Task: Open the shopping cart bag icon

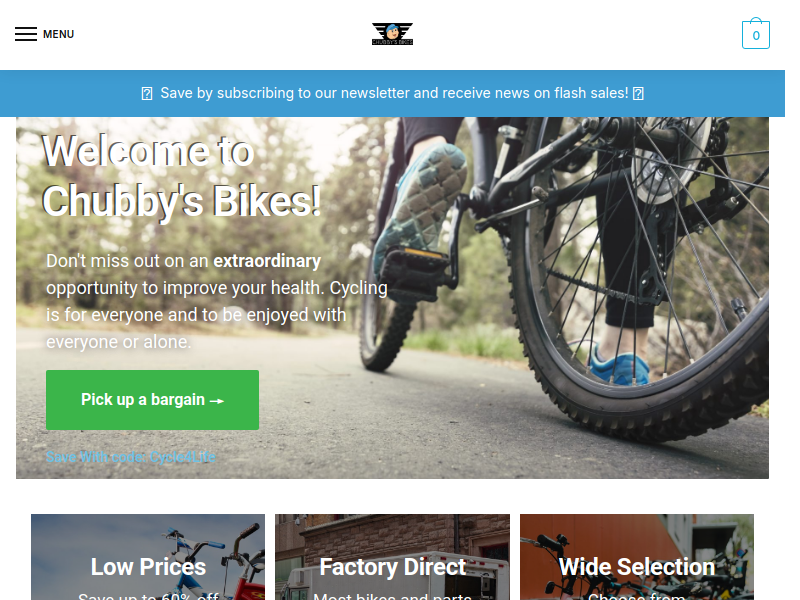Action: (x=756, y=33)
